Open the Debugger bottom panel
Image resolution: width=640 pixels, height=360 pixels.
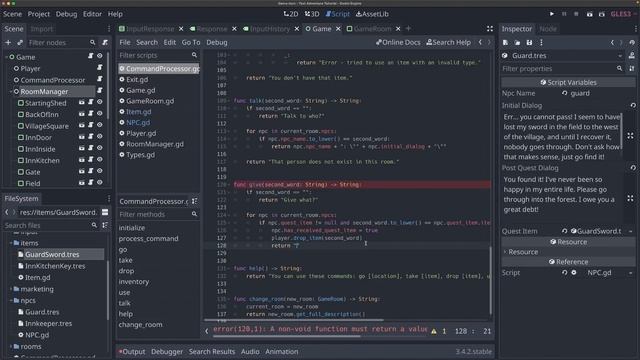[167, 351]
